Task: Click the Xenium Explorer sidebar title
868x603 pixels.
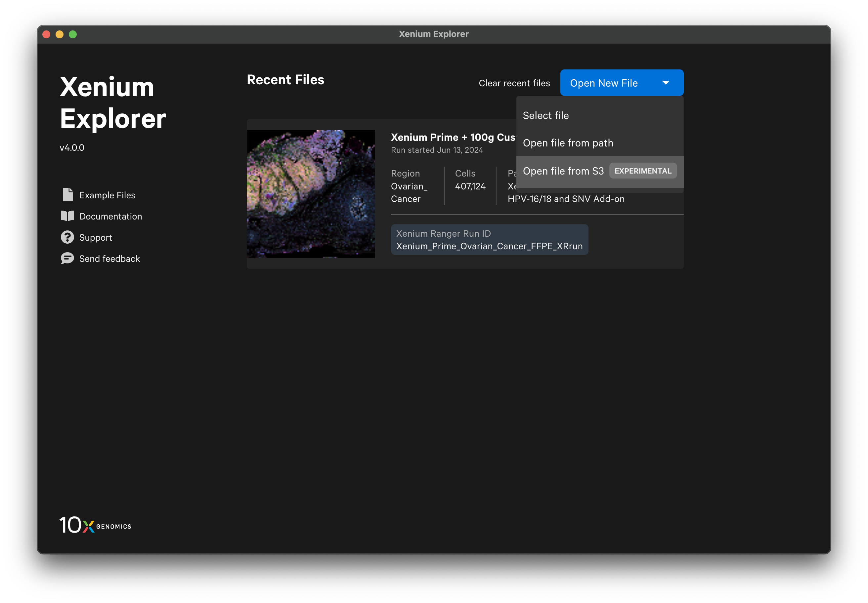Action: pyautogui.click(x=113, y=103)
